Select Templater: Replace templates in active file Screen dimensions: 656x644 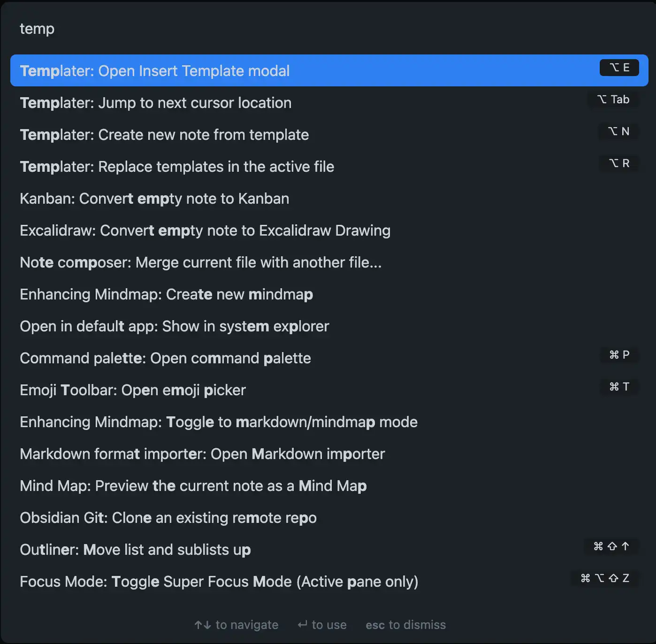pos(176,167)
